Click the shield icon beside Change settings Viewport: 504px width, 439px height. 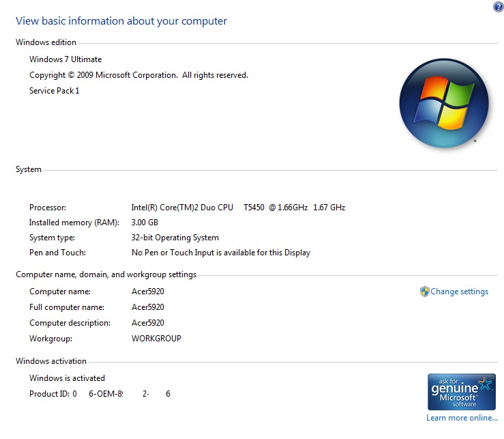pos(424,292)
